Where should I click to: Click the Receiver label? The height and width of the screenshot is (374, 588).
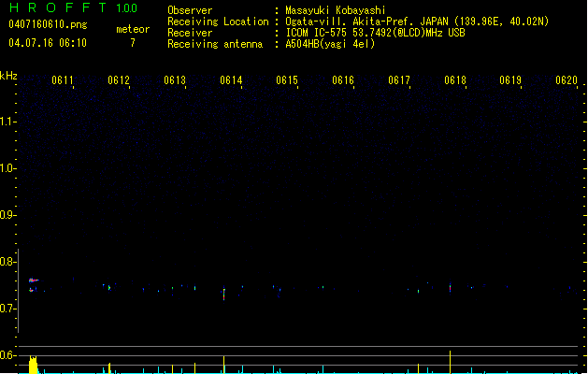[x=190, y=33]
